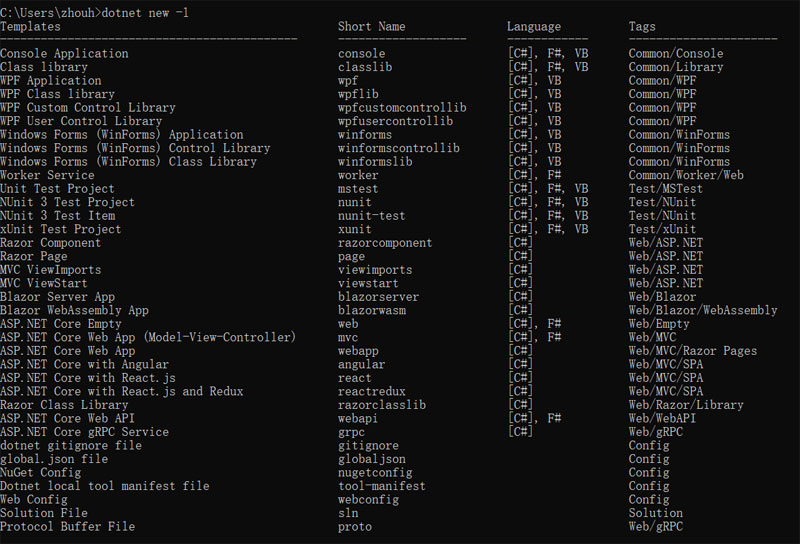Select 'Razor Page' template name
The width and height of the screenshot is (800, 544).
click(34, 256)
